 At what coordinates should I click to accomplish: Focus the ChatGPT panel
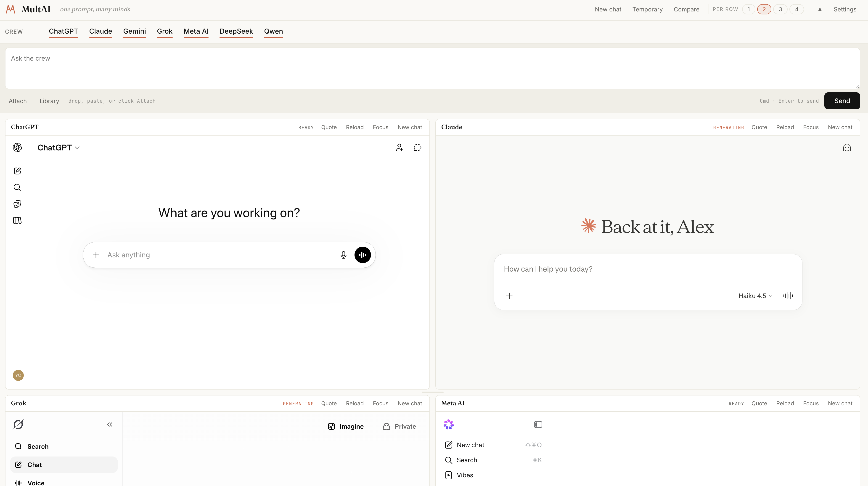tap(380, 127)
